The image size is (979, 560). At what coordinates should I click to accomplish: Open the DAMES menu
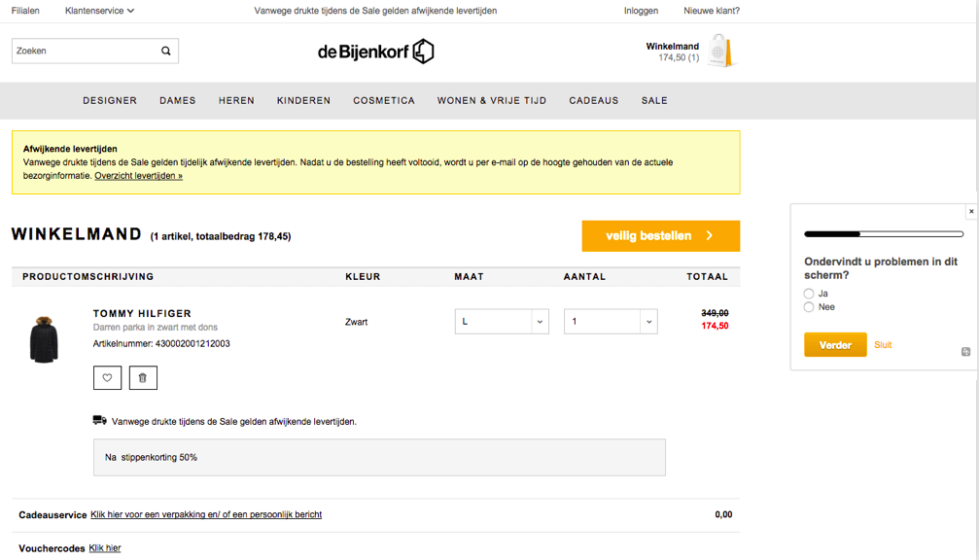pyautogui.click(x=178, y=100)
